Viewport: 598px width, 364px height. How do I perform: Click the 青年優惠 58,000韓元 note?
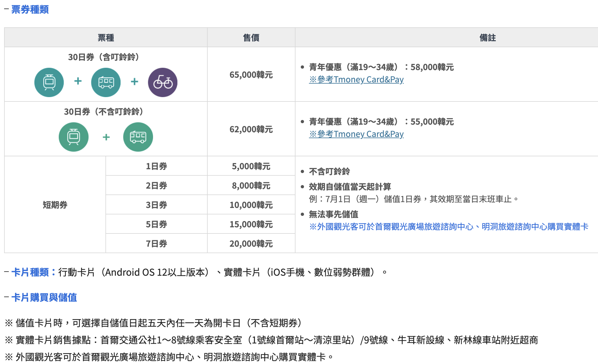(x=381, y=67)
